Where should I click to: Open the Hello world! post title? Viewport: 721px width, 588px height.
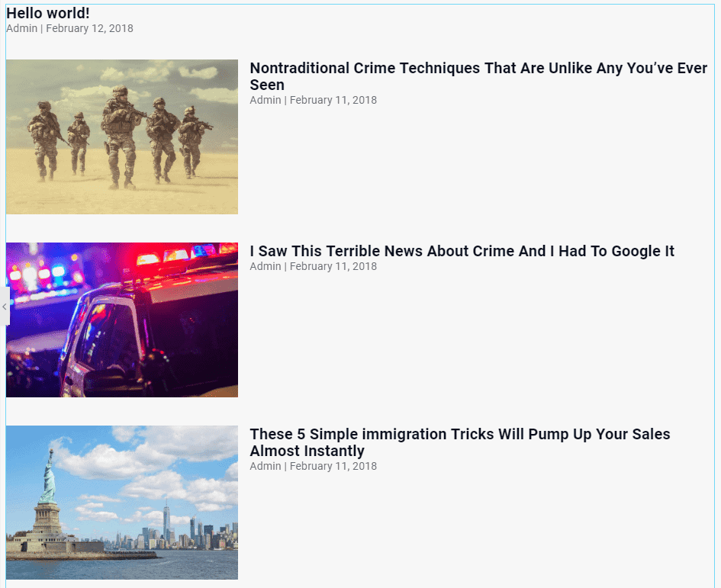48,13
